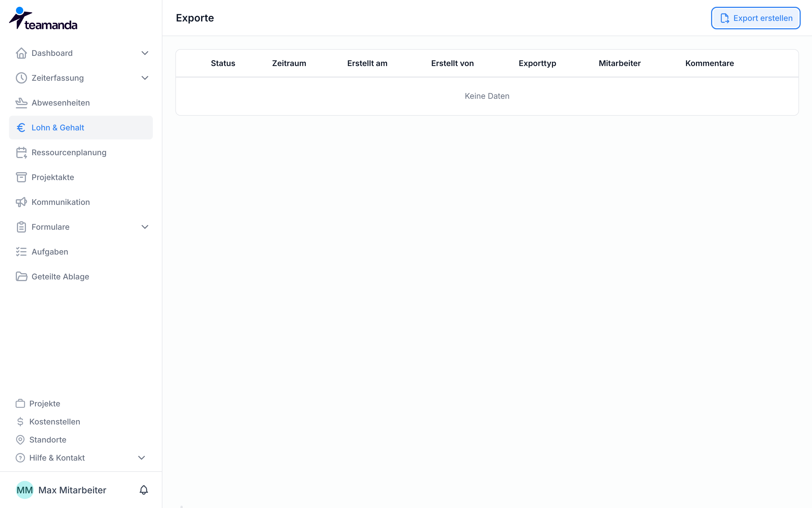The image size is (812, 508).
Task: Click the MM user avatar
Action: [25, 490]
